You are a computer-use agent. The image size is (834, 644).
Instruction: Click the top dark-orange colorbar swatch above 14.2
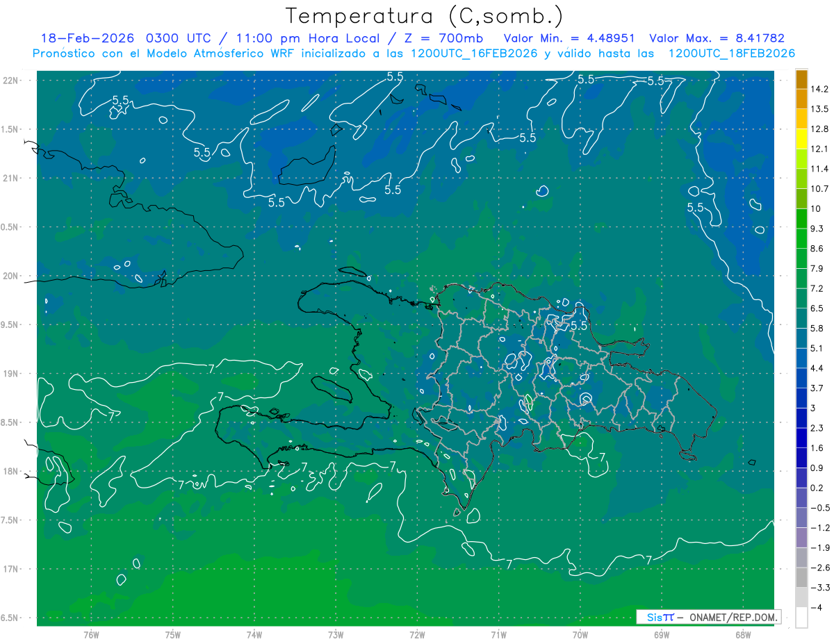(x=801, y=79)
